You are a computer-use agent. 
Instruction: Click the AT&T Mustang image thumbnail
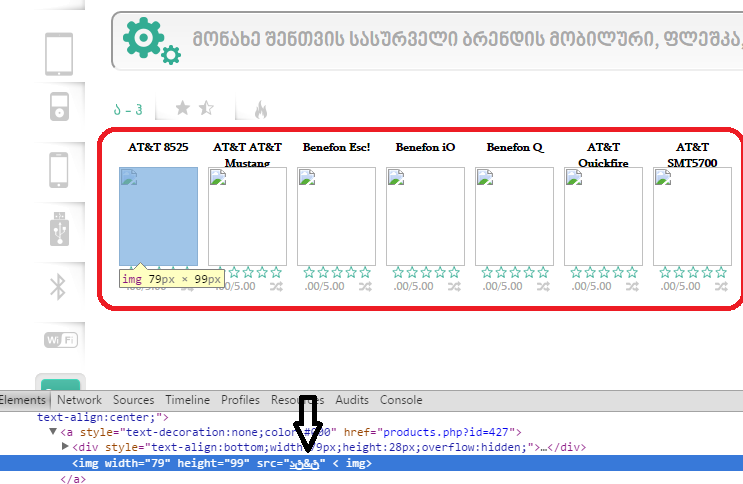[247, 216]
